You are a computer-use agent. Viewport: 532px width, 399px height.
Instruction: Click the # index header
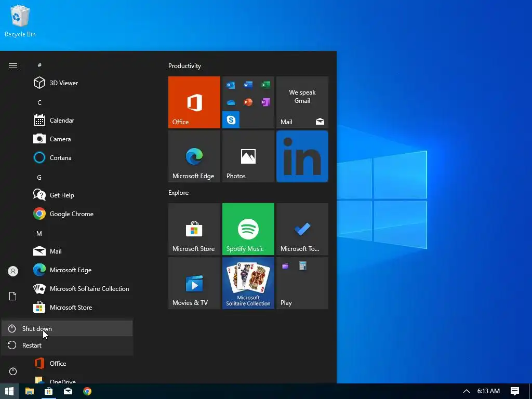click(x=39, y=65)
